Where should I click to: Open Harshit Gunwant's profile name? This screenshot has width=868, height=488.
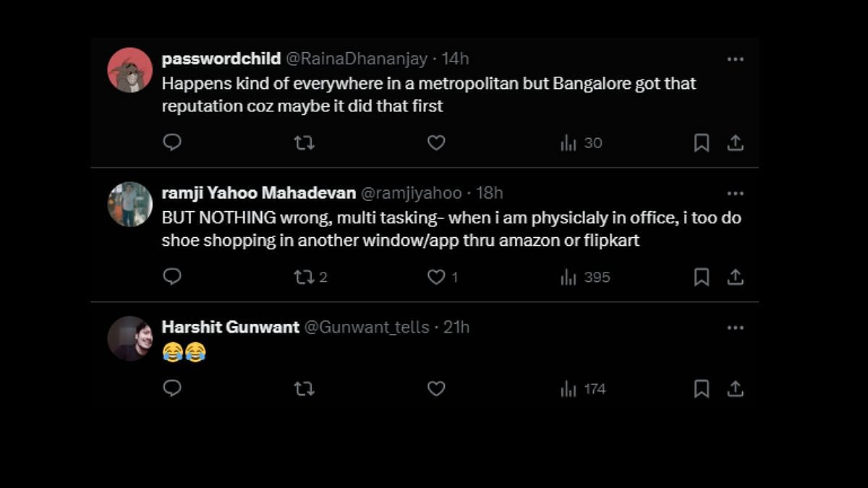(x=230, y=328)
